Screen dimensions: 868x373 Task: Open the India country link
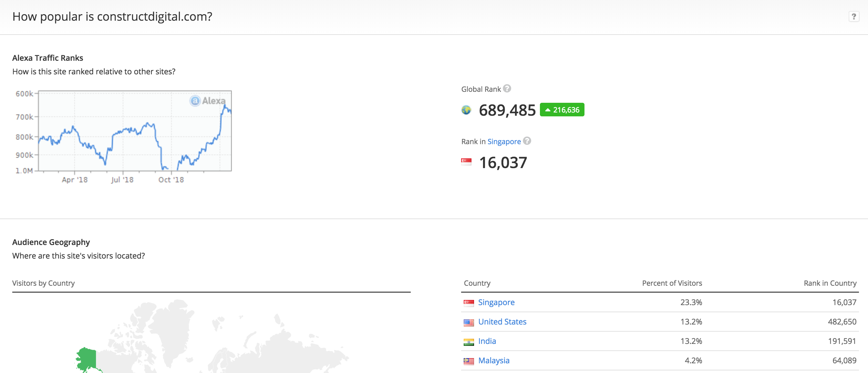point(487,341)
